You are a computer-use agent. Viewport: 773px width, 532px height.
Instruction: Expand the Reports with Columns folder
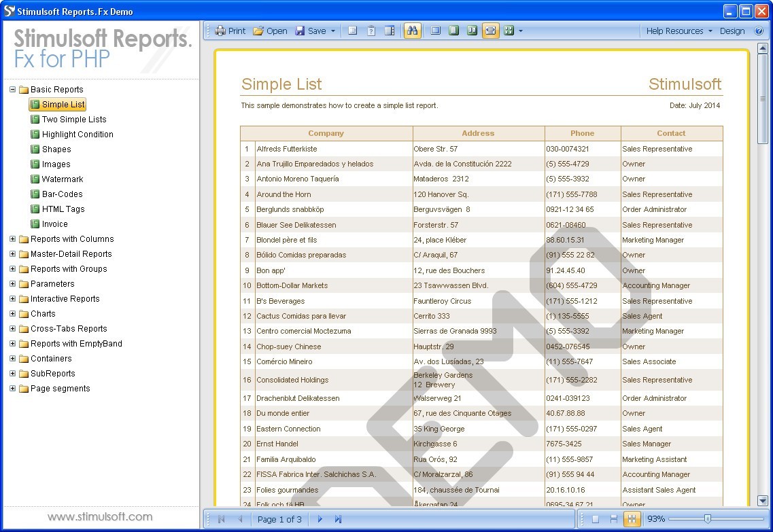coord(13,239)
